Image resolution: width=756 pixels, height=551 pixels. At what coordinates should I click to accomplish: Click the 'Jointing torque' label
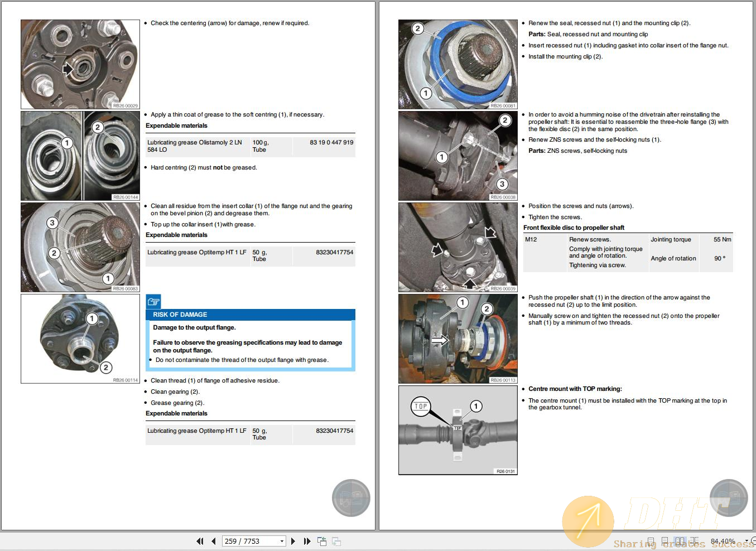pyautogui.click(x=671, y=239)
